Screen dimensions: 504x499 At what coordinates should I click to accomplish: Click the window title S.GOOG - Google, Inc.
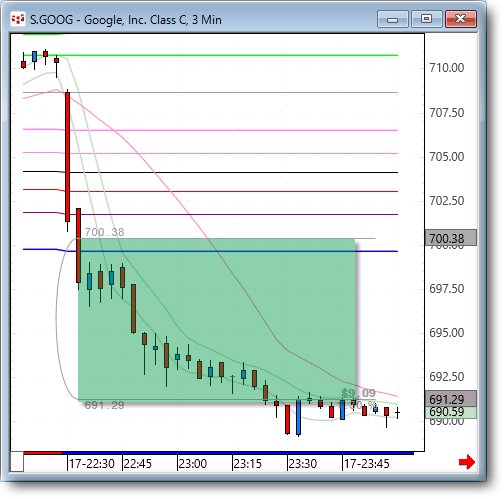point(126,20)
